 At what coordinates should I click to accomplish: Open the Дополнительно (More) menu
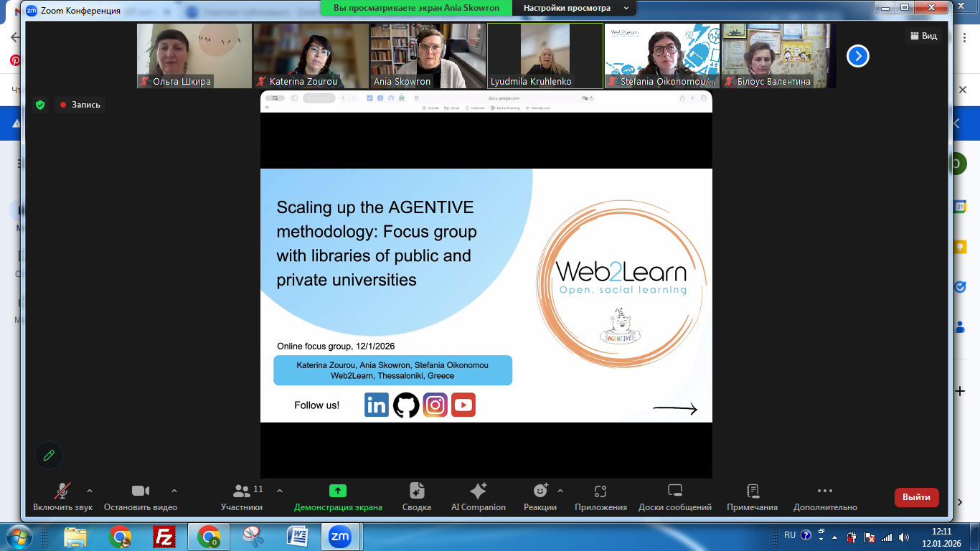point(825,491)
